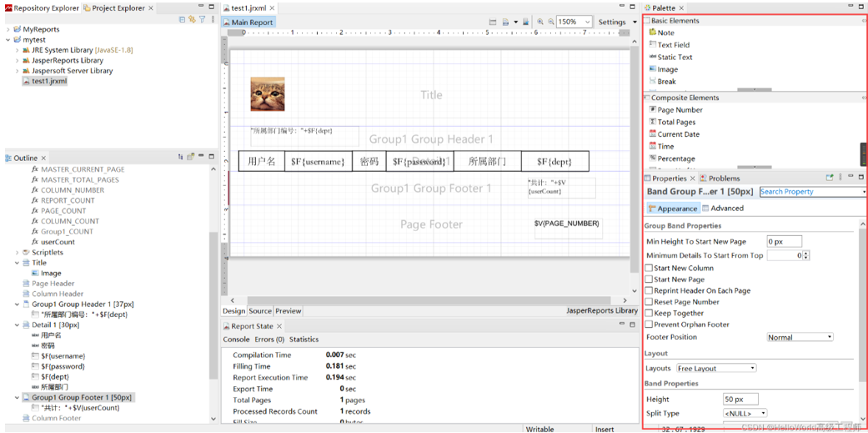Open the Repository Explorer tab
The image size is (868, 433).
[x=46, y=8]
